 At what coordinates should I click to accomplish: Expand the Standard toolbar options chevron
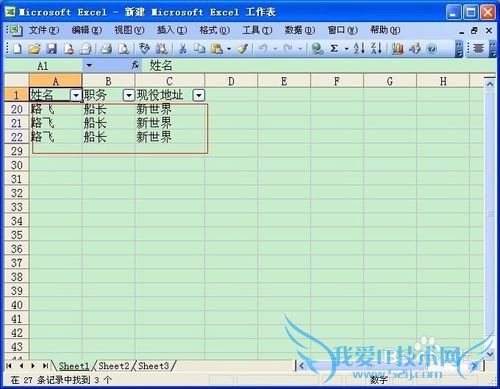[459, 49]
